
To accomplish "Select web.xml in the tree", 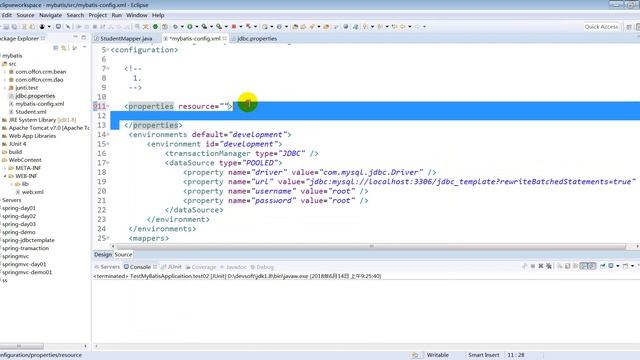I will click(33, 192).
